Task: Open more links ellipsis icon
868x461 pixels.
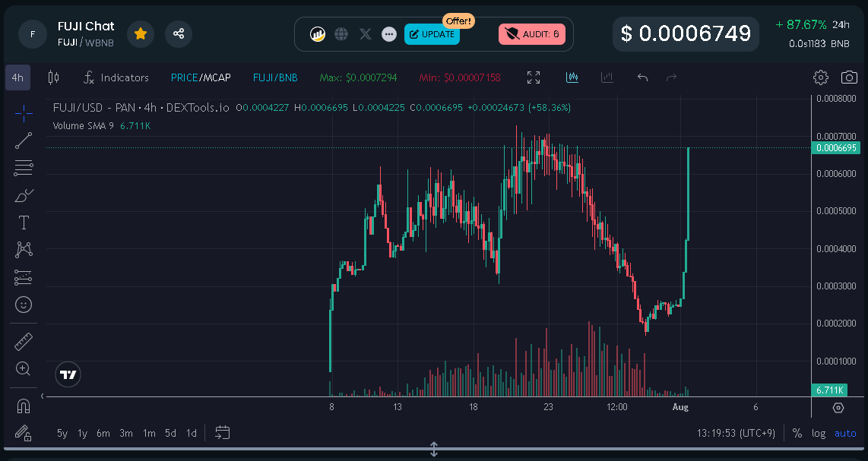Action: [389, 34]
